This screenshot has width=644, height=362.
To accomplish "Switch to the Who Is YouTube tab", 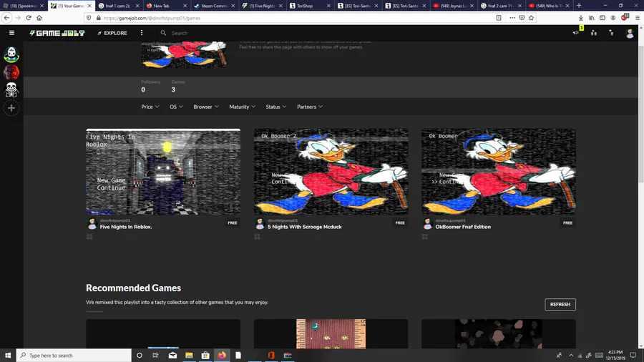I will pos(549,6).
